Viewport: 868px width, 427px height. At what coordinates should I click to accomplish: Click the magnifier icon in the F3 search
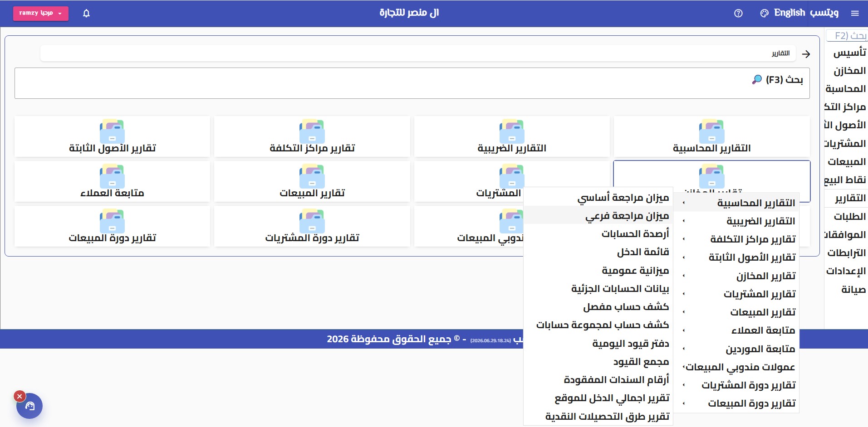coord(757,80)
